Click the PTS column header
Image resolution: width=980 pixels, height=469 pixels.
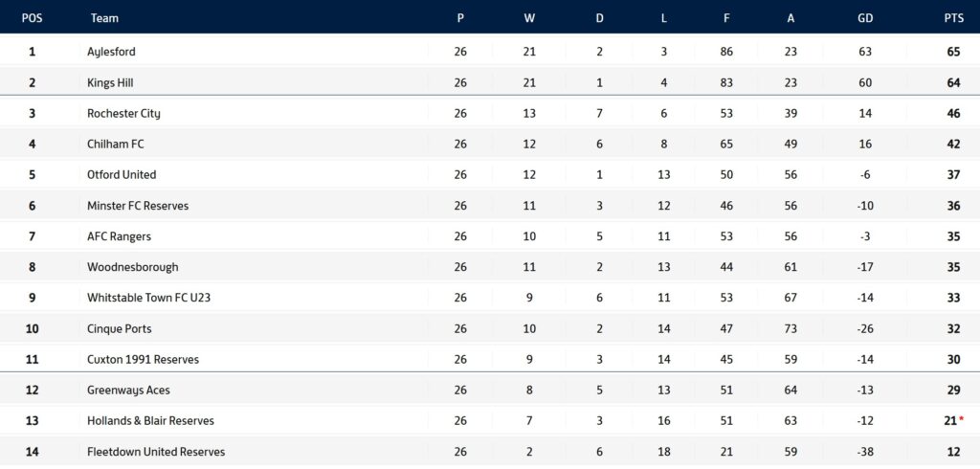click(954, 18)
